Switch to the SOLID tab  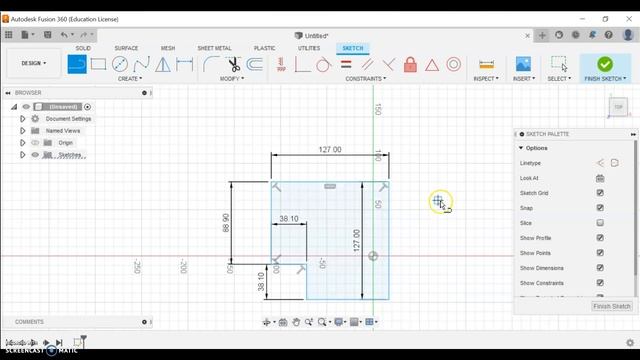83,48
